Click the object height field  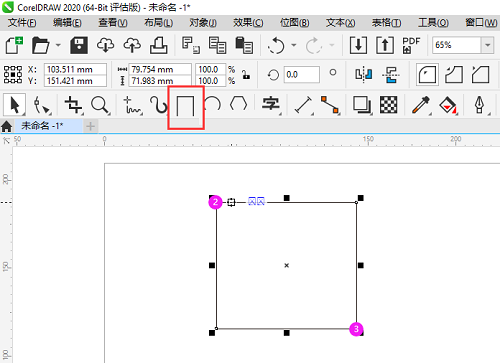click(160, 81)
